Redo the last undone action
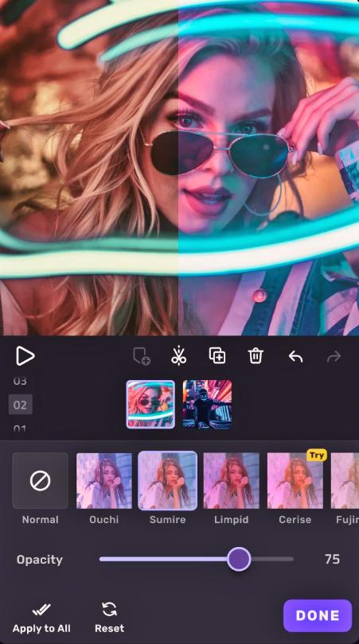The width and height of the screenshot is (359, 644). pos(334,356)
